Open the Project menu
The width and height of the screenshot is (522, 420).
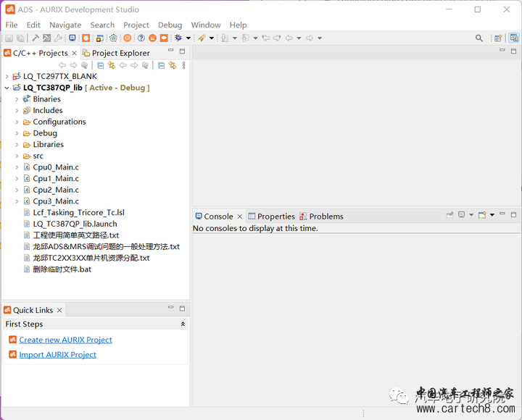[x=136, y=25]
